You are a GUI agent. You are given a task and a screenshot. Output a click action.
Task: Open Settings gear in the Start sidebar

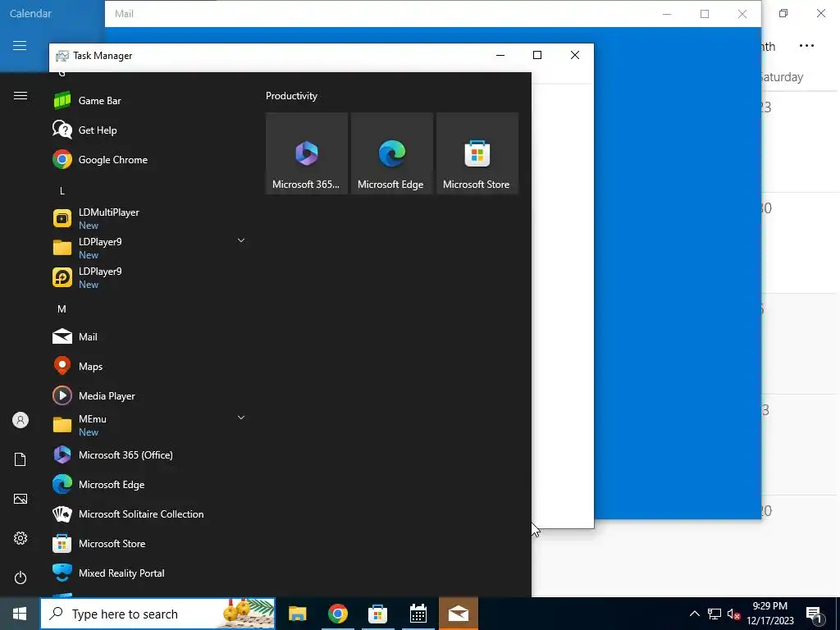point(21,538)
